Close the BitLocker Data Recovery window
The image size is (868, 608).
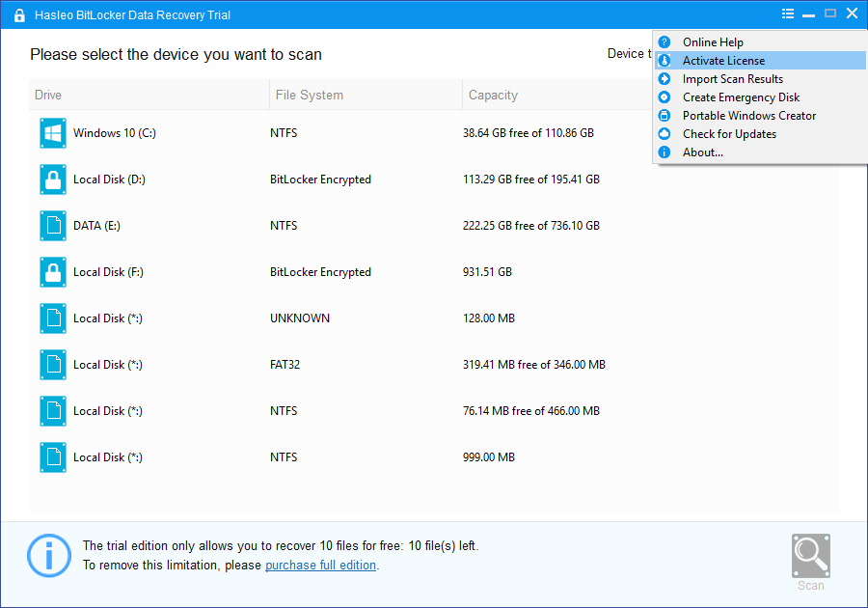coord(852,14)
